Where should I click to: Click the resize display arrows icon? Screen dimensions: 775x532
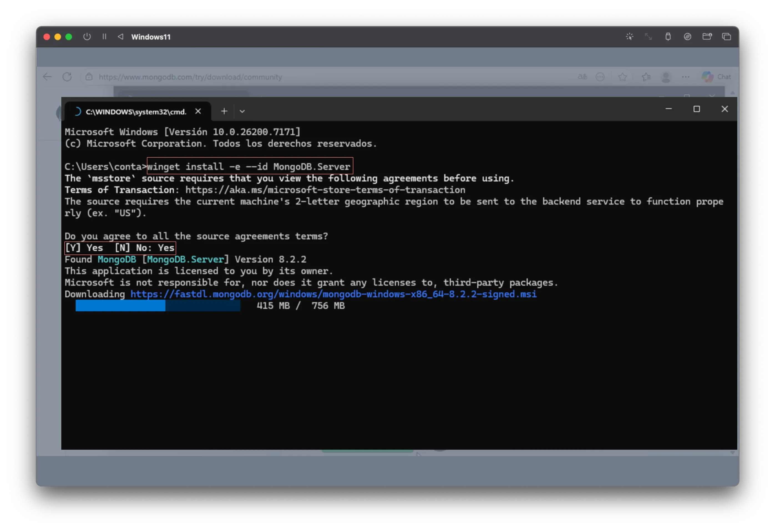(648, 37)
